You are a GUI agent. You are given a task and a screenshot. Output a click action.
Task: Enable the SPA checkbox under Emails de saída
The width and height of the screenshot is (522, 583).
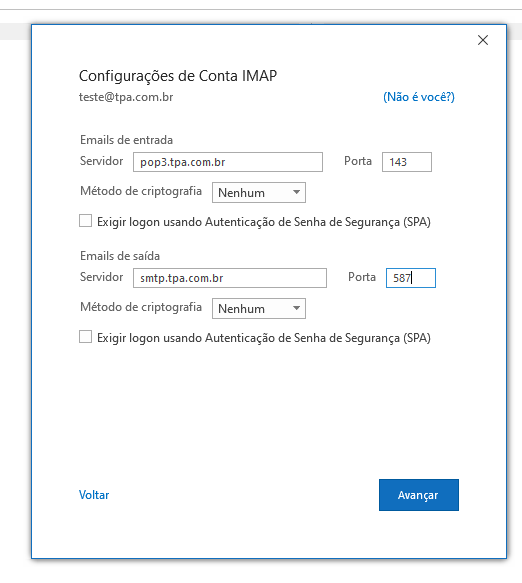(x=86, y=336)
